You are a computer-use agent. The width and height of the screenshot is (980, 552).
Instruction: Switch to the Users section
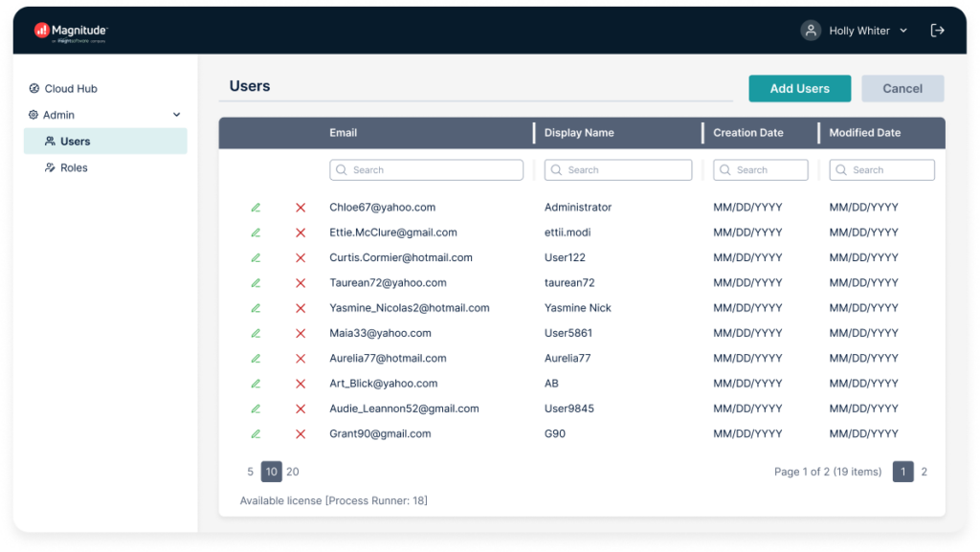pyautogui.click(x=74, y=141)
